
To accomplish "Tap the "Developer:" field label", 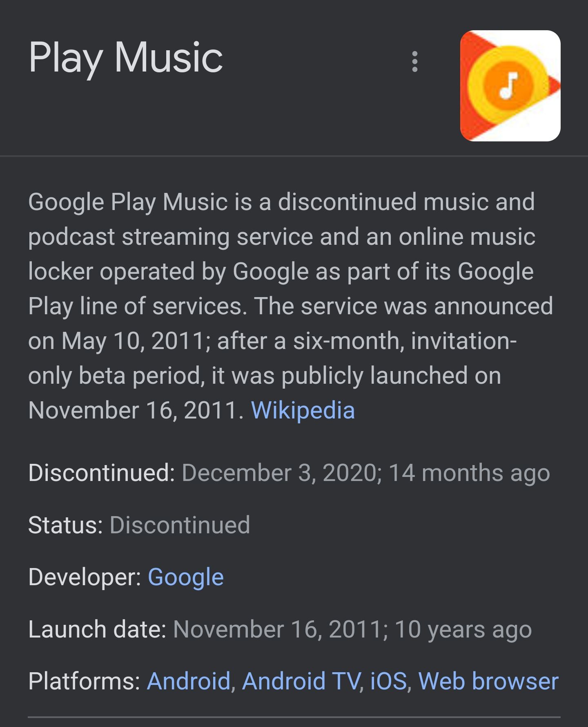I will click(x=85, y=577).
